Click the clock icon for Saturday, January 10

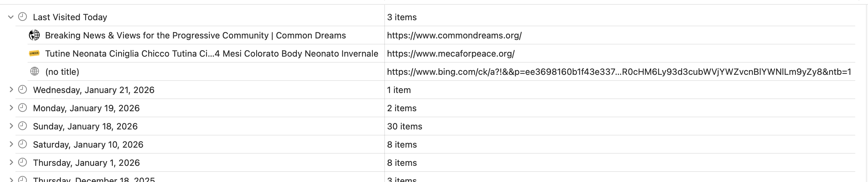coord(23,145)
